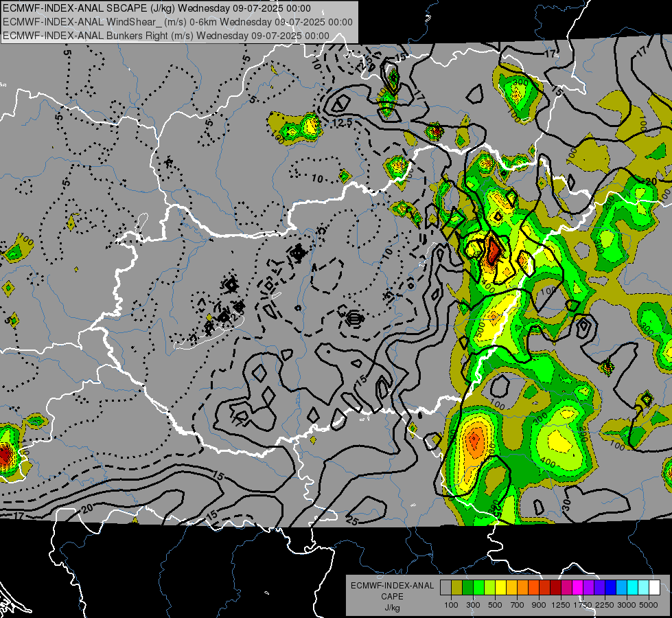The height and width of the screenshot is (618, 672).
Task: Click the CAPE label in legend
Action: tap(392, 597)
